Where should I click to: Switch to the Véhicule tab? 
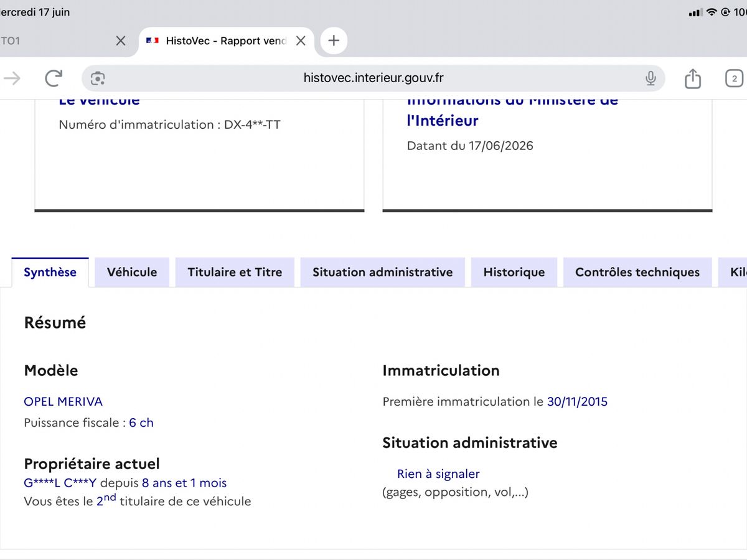[x=132, y=272]
